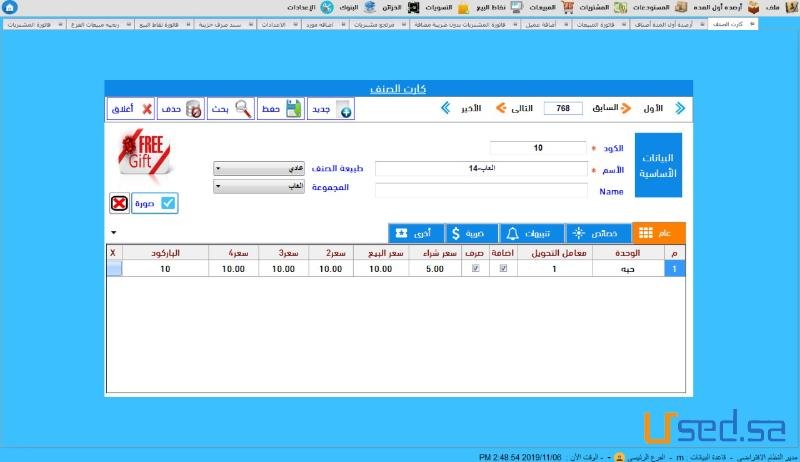Toggle the صرف checkbox in row 1

(x=476, y=268)
